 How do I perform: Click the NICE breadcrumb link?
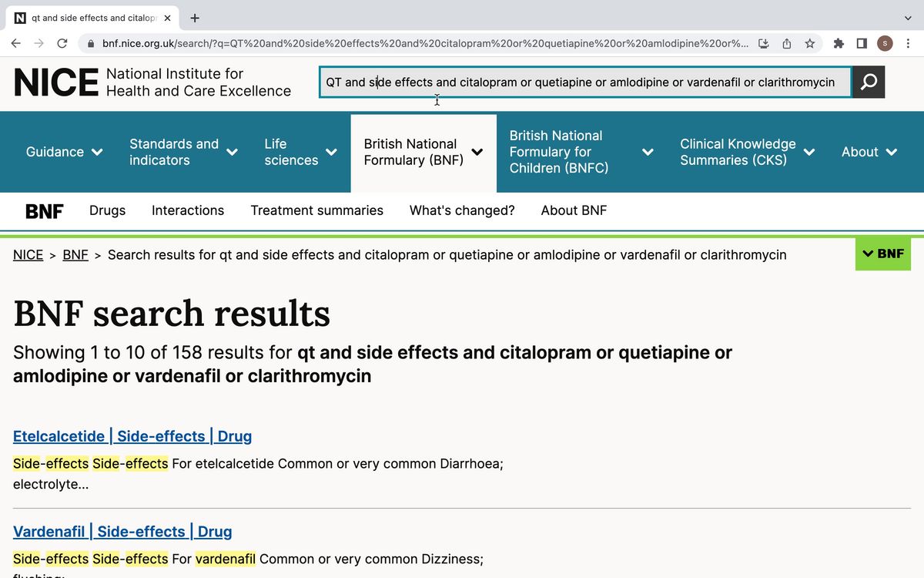[28, 254]
